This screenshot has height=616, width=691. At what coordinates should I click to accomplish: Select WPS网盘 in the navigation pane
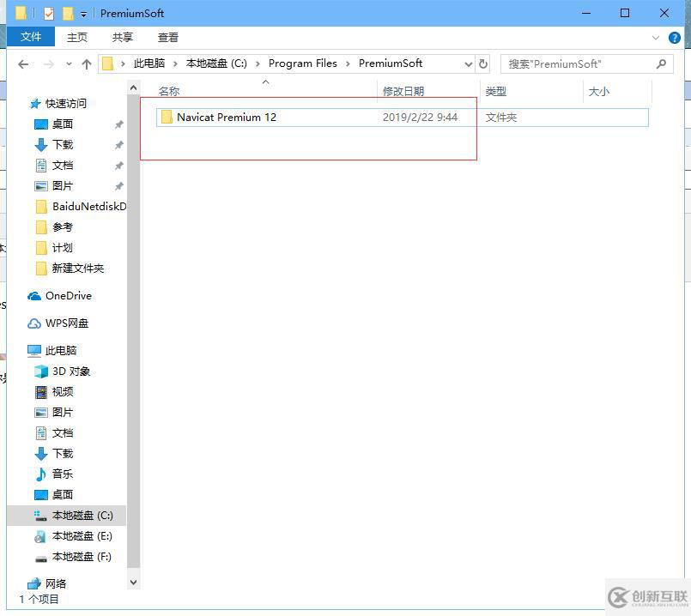coord(67,323)
